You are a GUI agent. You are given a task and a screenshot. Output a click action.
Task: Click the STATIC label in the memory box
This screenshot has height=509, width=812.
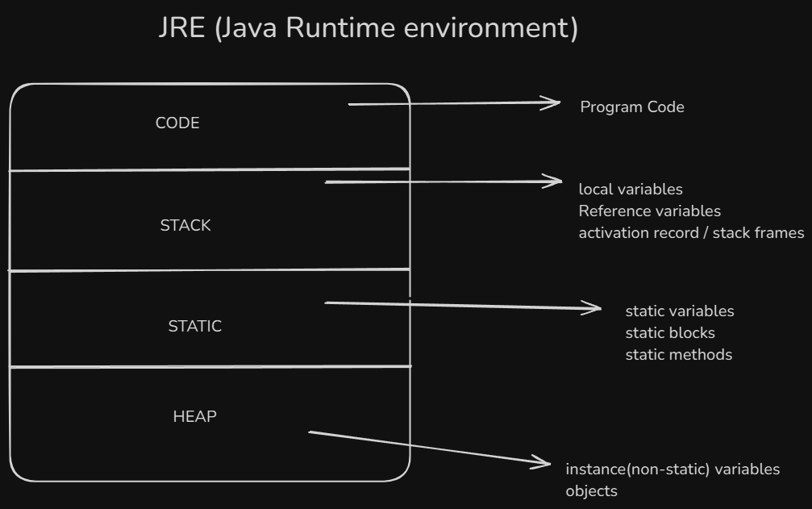click(194, 326)
